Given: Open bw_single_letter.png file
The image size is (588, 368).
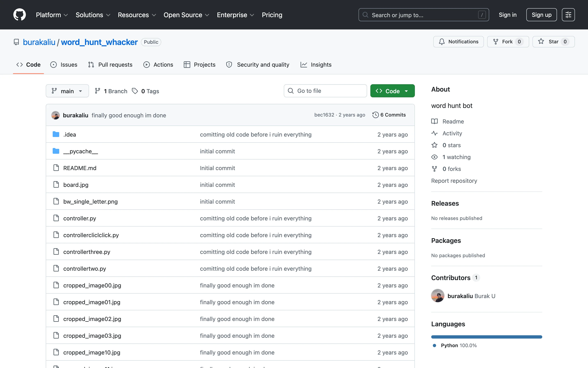Looking at the screenshot, I should click(x=90, y=202).
